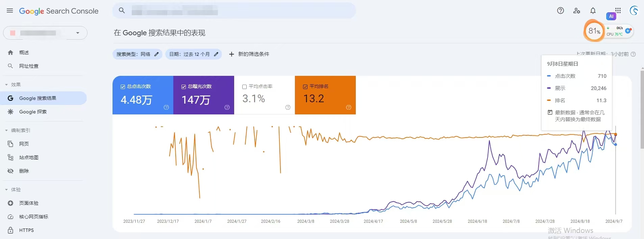The width and height of the screenshot is (644, 239).
Task: Open the 概述 sidebar item
Action: pyautogui.click(x=24, y=52)
